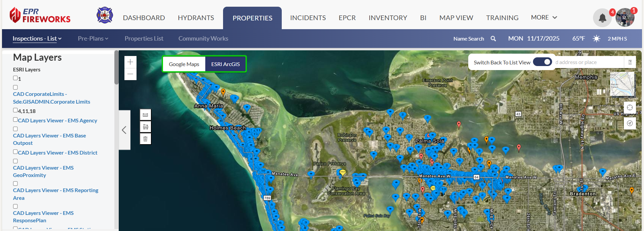Click the crosshair locate button
The image size is (644, 231).
coord(630,108)
